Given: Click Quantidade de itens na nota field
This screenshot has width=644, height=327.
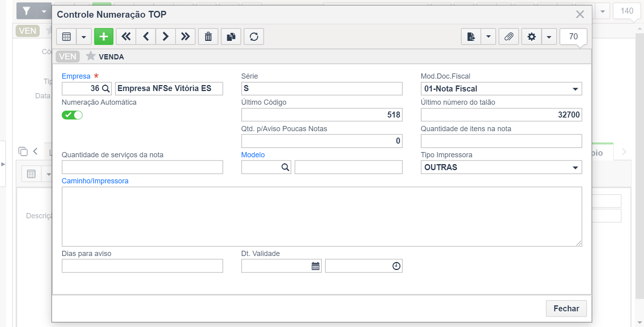Looking at the screenshot, I should pos(501,141).
